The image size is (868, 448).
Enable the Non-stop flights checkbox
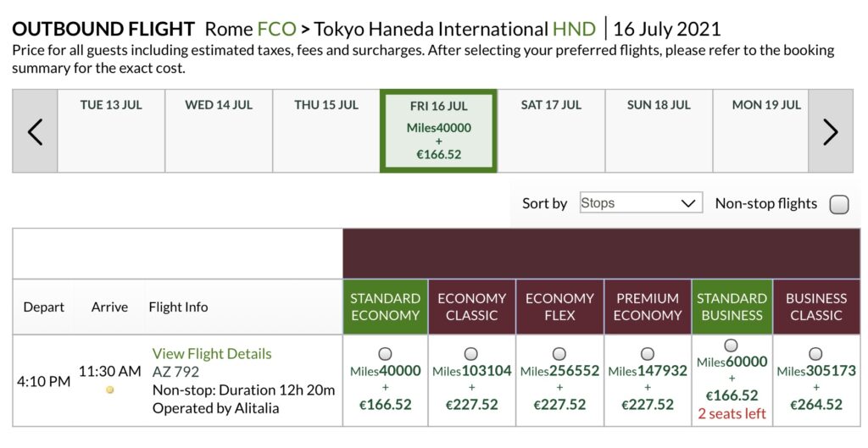pyautogui.click(x=838, y=204)
